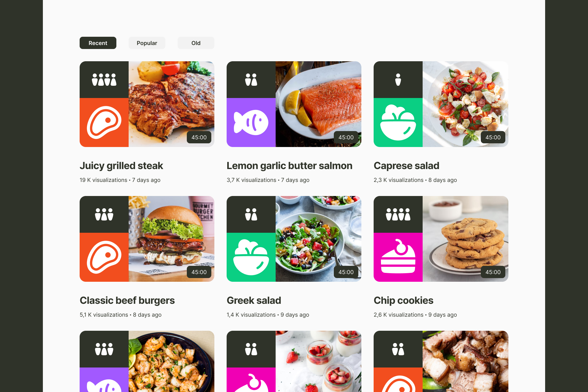The image size is (588, 392).
Task: Click the fish icon on salmon card
Action: pyautogui.click(x=251, y=123)
